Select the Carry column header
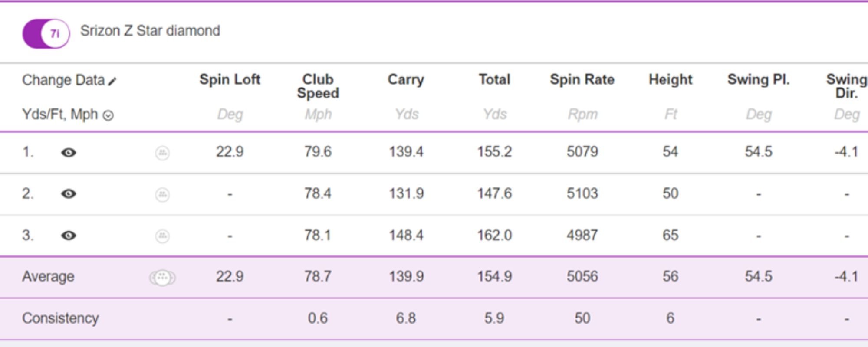 pos(406,79)
